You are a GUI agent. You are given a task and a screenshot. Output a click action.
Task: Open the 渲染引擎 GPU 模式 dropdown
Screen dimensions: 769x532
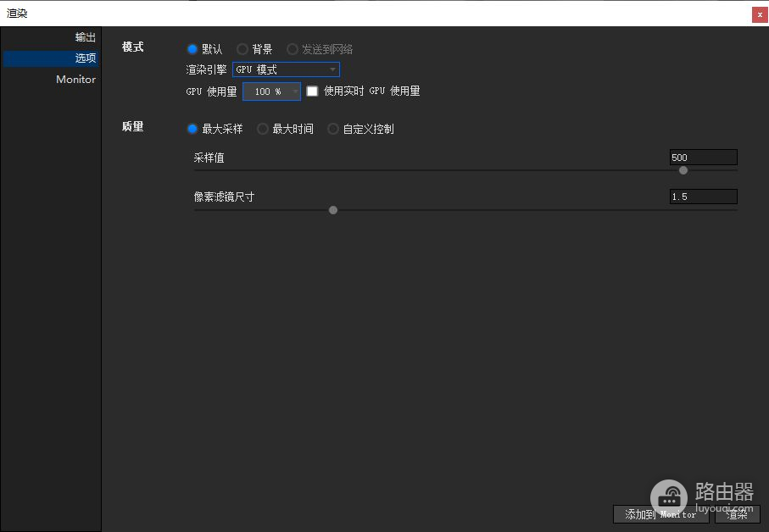click(x=286, y=69)
